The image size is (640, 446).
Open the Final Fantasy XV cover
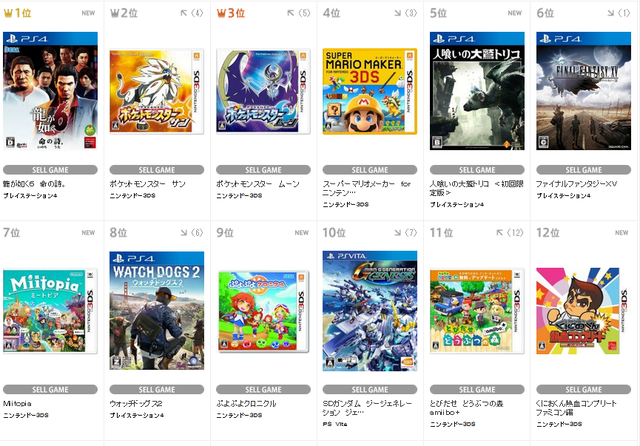coord(584,91)
